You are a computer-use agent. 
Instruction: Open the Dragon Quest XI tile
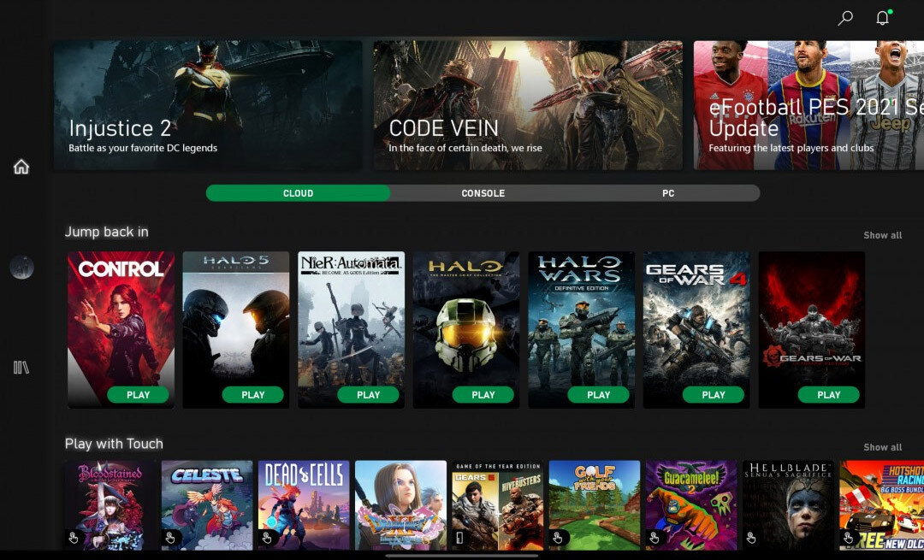[x=400, y=505]
